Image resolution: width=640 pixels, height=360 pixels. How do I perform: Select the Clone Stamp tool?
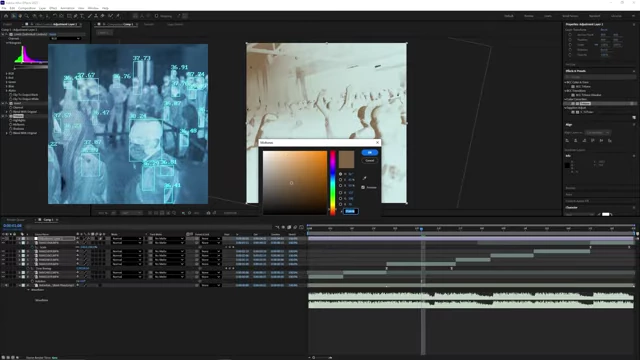click(x=96, y=16)
